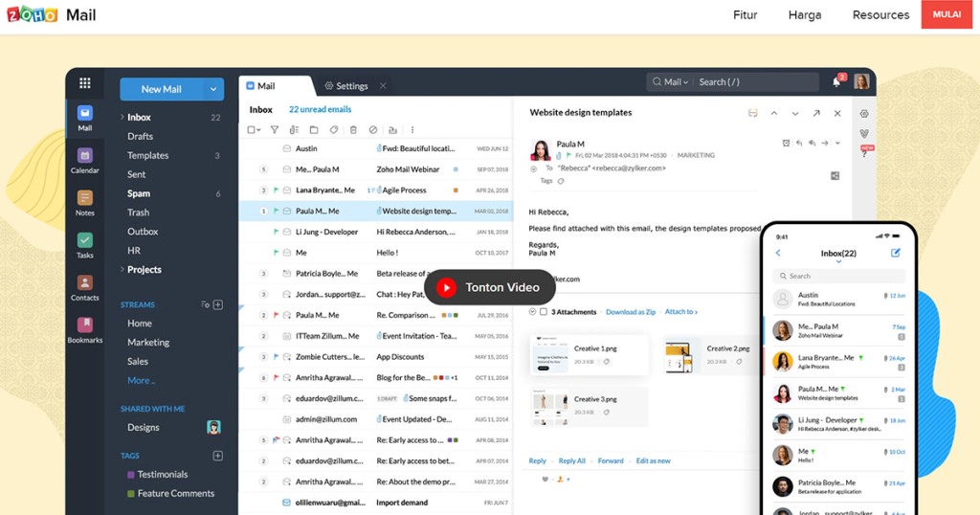980x515 pixels.
Task: Click the Reply All link below email
Action: point(572,461)
